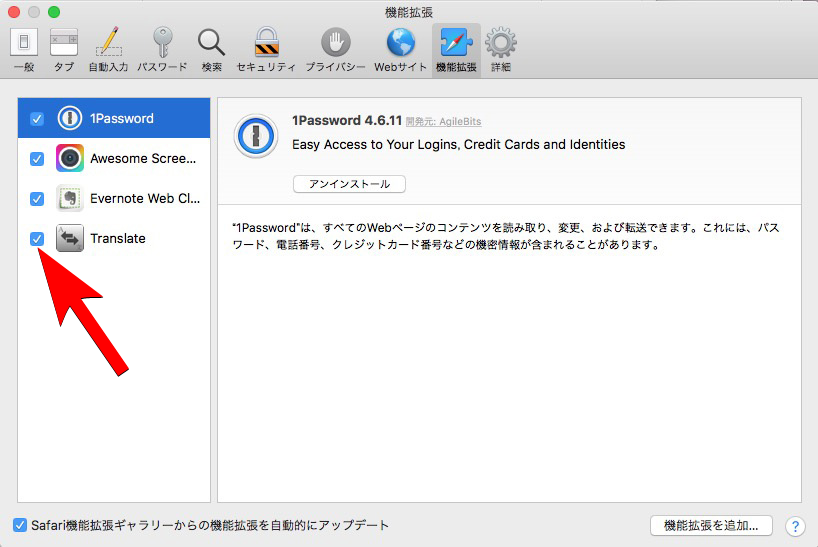Open the 自動入力 (AutoFill) pencil icon
The width and height of the screenshot is (818, 547).
(x=109, y=42)
